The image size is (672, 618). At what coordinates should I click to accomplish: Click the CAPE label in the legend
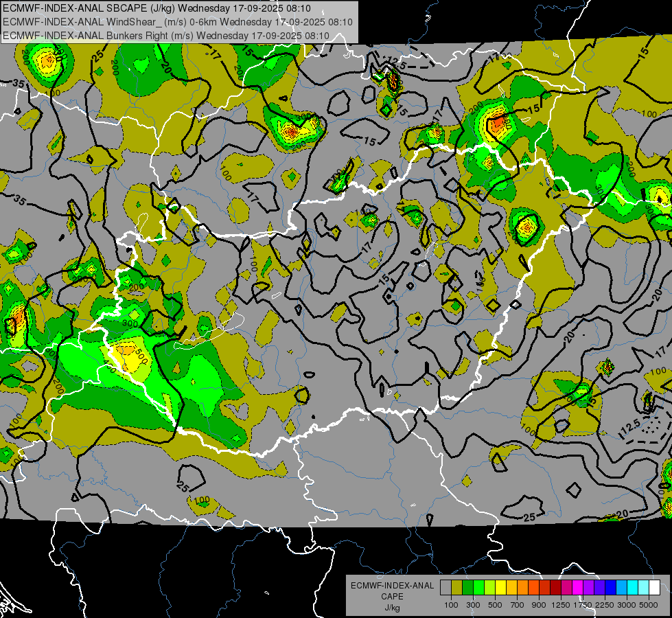(x=392, y=597)
